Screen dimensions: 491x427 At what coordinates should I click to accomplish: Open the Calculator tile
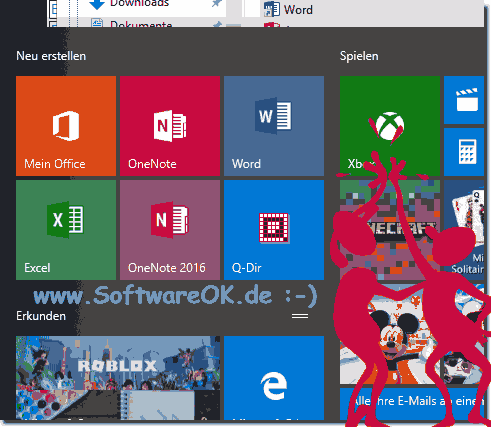(x=464, y=152)
